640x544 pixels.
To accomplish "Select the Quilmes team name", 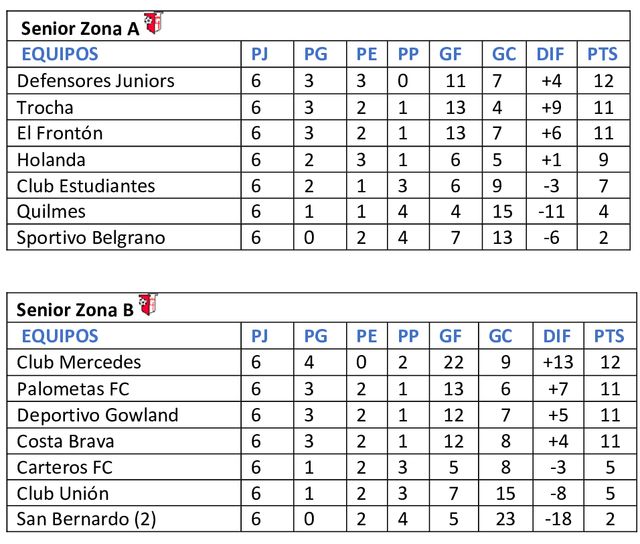I will click(52, 211).
